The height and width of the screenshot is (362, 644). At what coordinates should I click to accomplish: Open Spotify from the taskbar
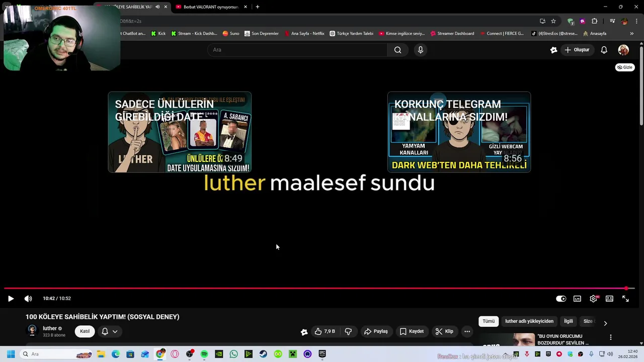(x=204, y=354)
